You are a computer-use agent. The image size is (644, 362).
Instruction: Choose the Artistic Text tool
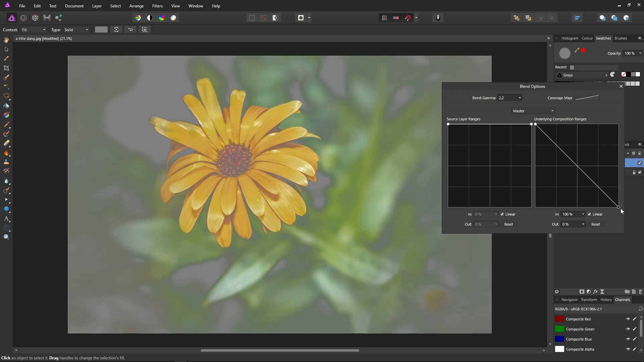click(x=6, y=219)
